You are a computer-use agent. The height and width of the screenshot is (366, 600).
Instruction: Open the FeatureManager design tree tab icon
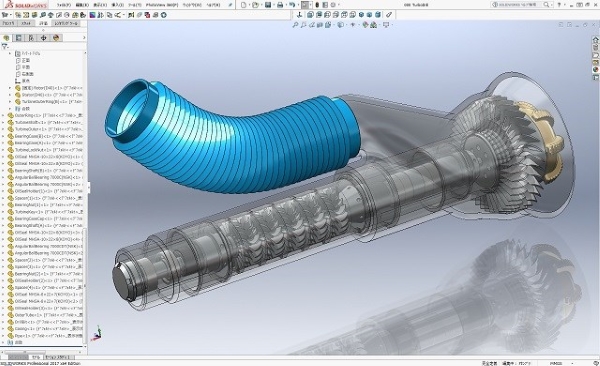pyautogui.click(x=6, y=38)
